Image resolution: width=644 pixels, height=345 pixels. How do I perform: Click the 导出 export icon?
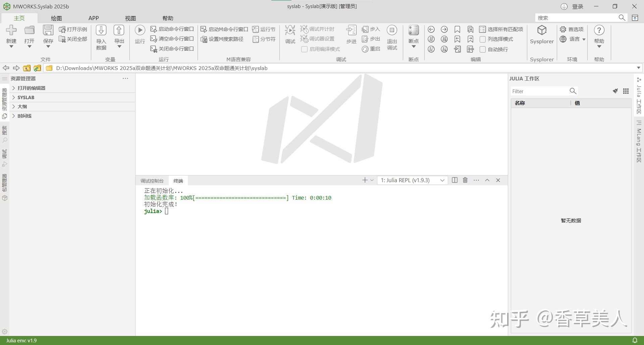[119, 30]
